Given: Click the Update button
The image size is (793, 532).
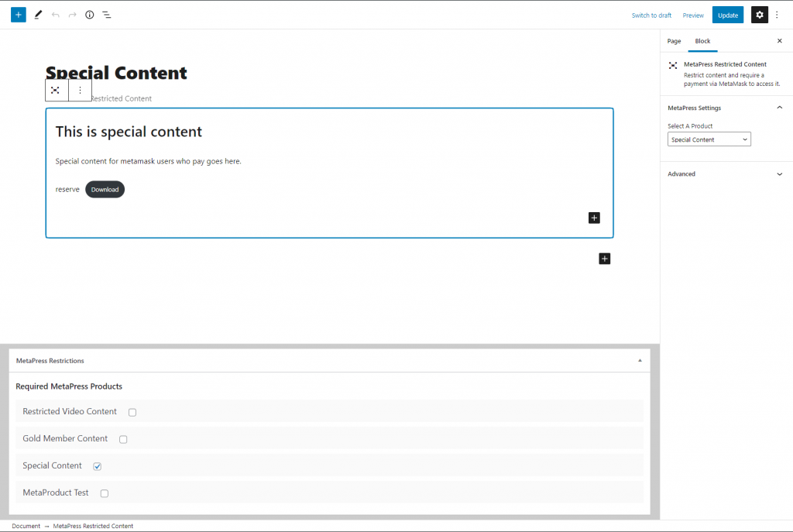Looking at the screenshot, I should pyautogui.click(x=727, y=14).
